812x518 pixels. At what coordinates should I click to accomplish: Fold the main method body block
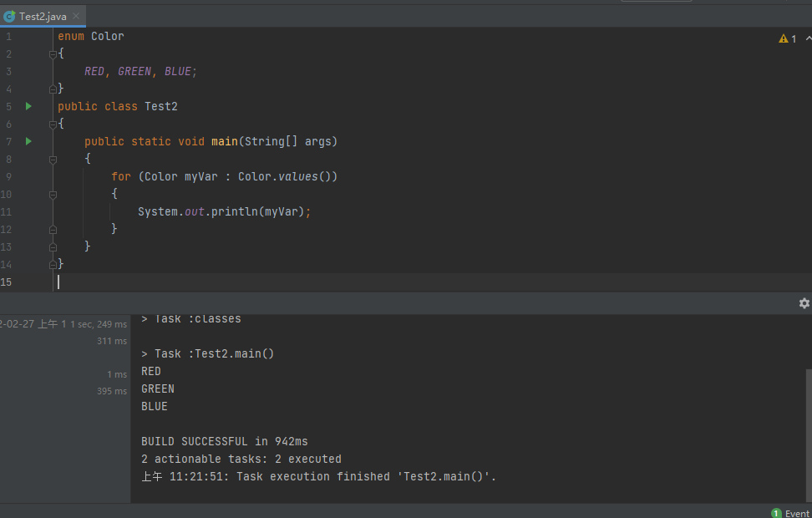pos(53,159)
